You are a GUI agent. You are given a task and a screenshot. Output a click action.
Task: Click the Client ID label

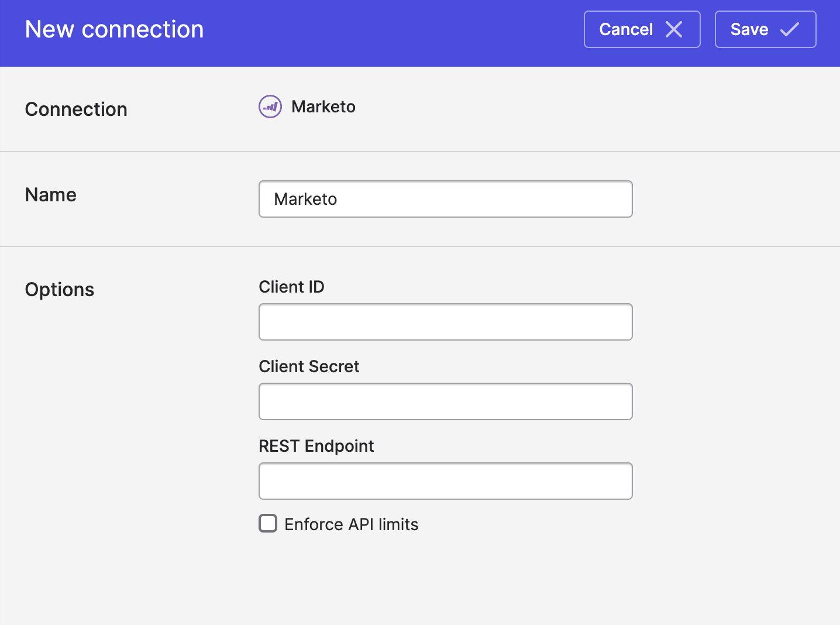click(291, 287)
